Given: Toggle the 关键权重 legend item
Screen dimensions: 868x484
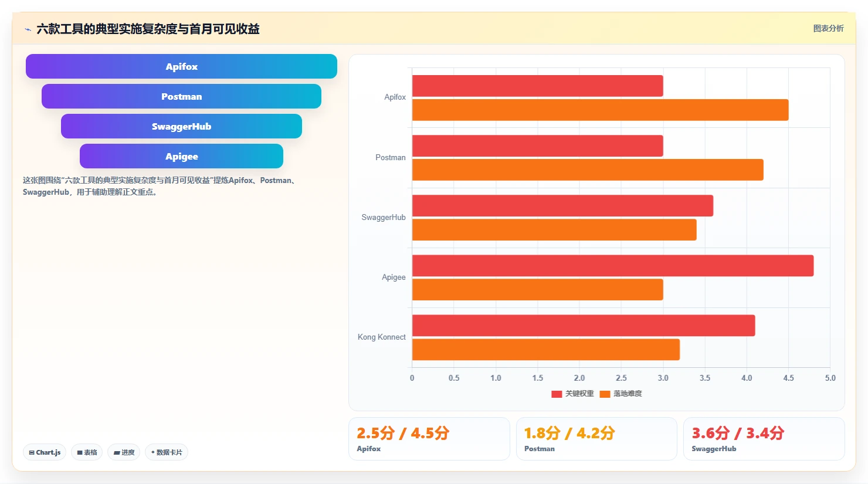Looking at the screenshot, I should click(572, 394).
